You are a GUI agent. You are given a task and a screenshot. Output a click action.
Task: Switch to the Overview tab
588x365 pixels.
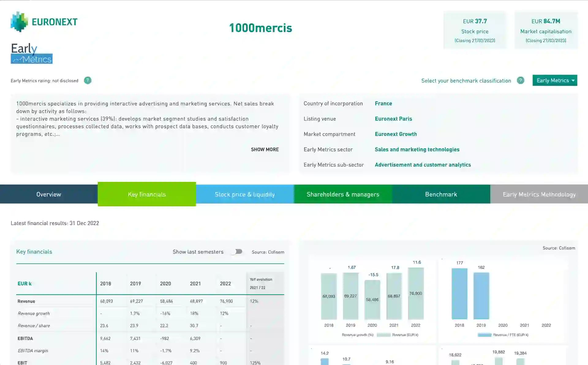[49, 194]
